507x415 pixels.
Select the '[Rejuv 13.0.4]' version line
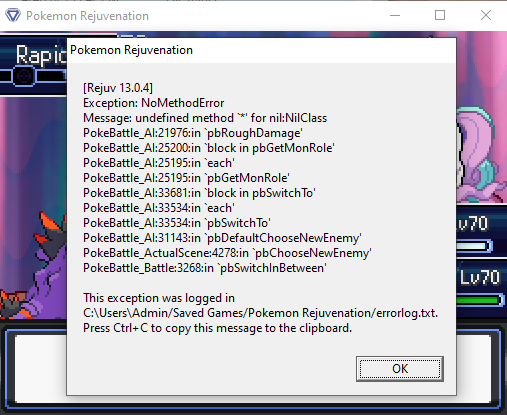coord(118,88)
